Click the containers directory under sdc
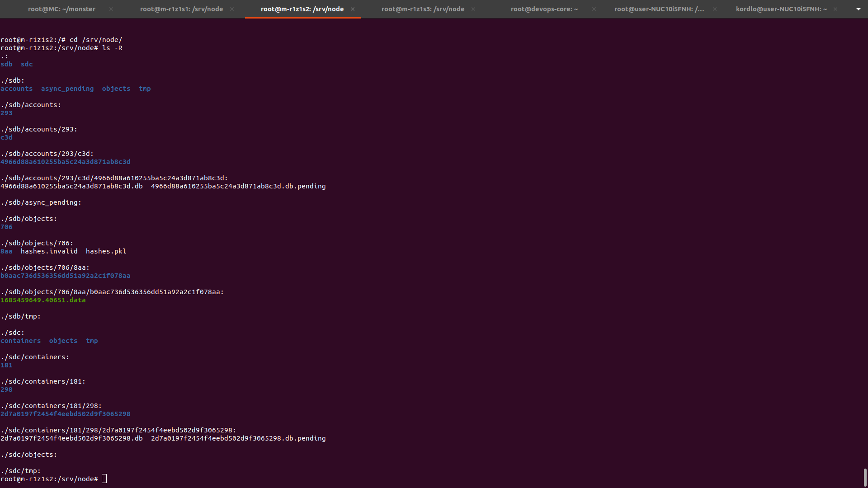 click(20, 341)
